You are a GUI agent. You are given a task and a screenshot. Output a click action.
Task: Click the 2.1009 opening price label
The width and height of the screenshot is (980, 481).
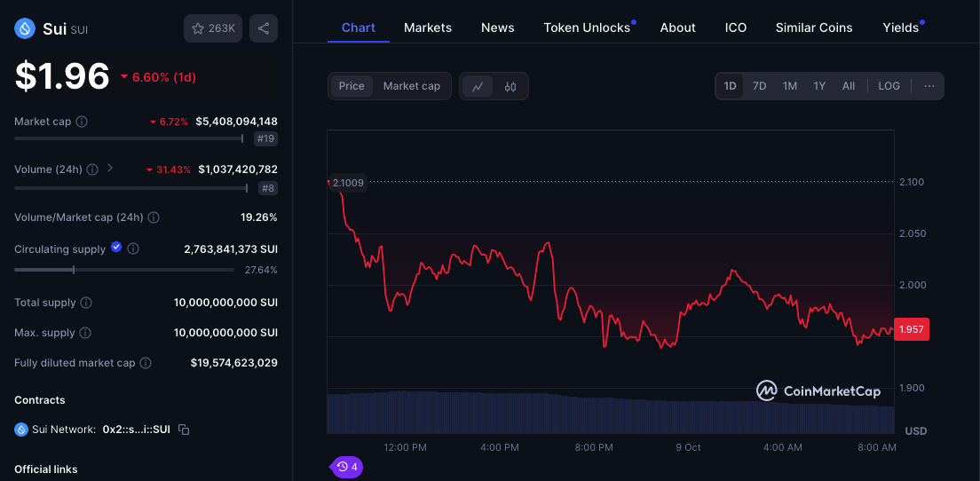(348, 183)
